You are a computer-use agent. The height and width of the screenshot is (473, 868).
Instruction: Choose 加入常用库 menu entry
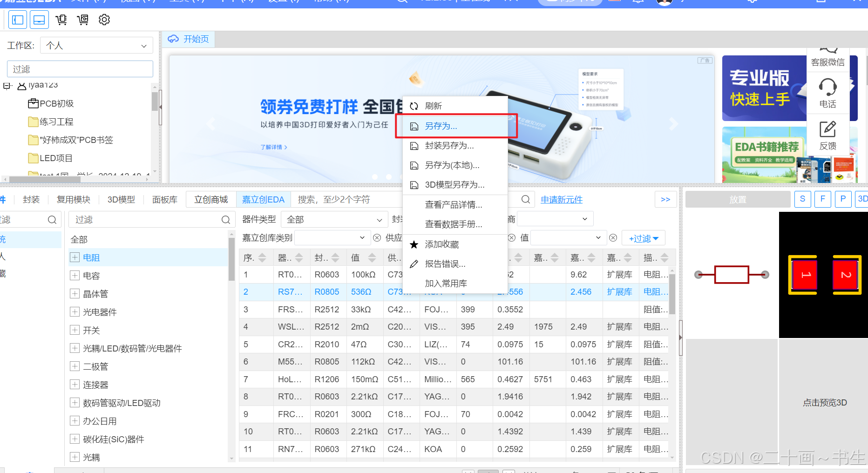455,284
